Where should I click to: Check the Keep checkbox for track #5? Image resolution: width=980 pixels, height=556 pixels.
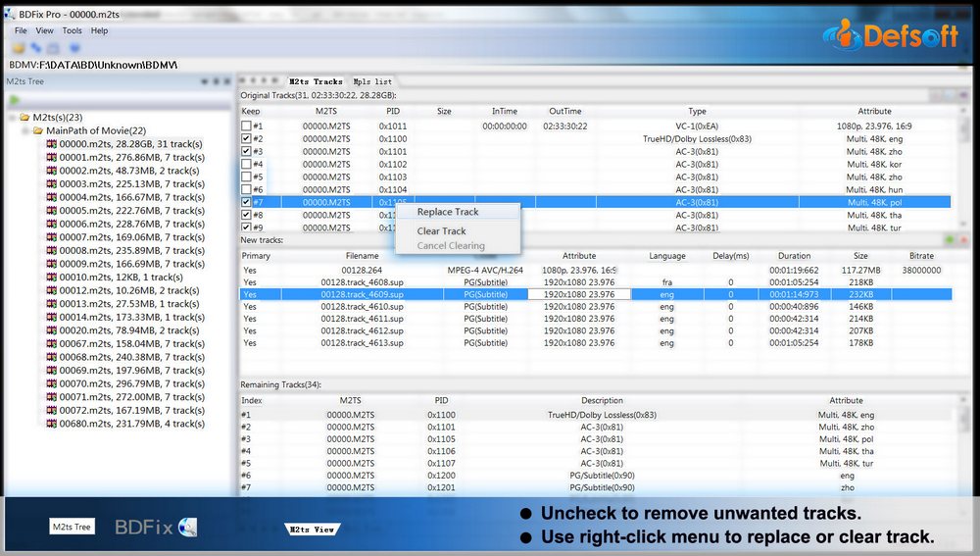tap(246, 177)
